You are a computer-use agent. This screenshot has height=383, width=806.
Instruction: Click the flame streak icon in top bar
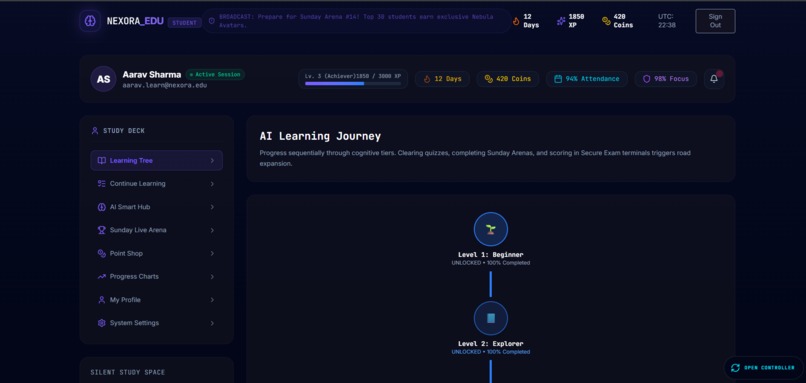click(516, 21)
